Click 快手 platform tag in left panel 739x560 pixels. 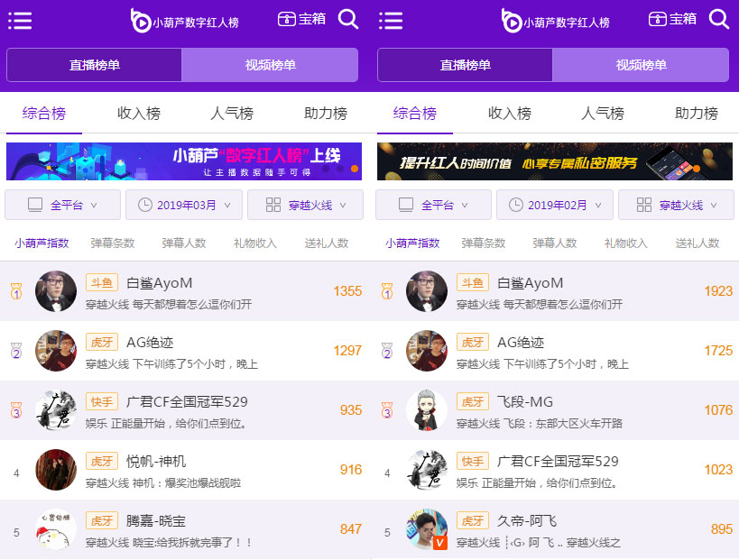tap(102, 401)
